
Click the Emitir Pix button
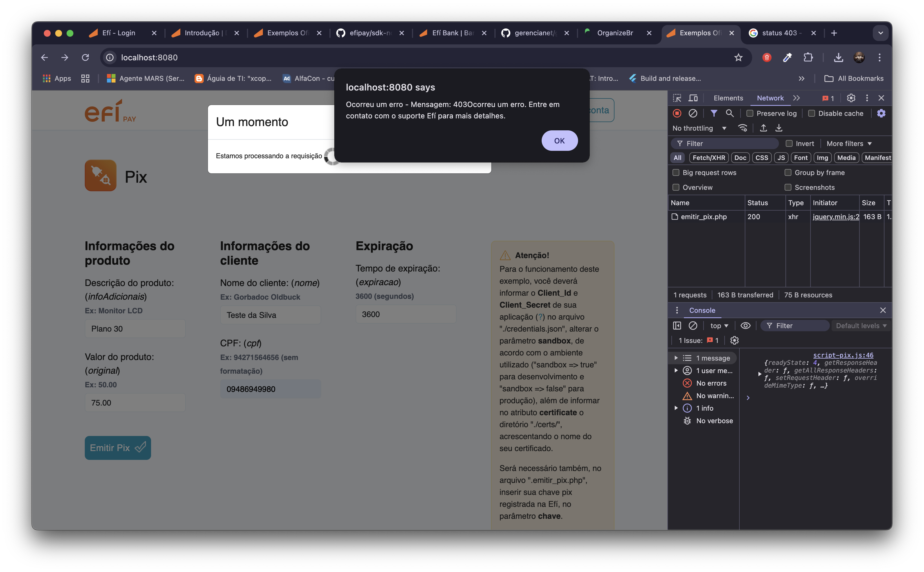click(x=117, y=448)
